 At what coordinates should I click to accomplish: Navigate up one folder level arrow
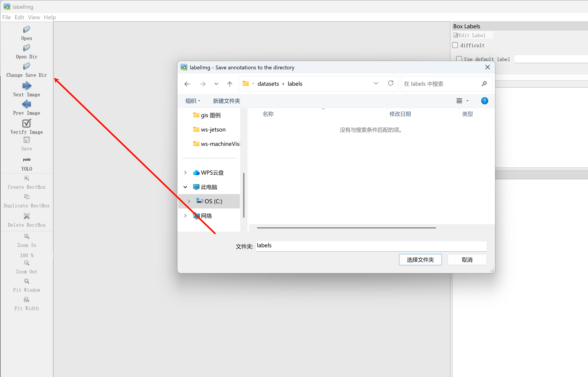[x=229, y=84]
